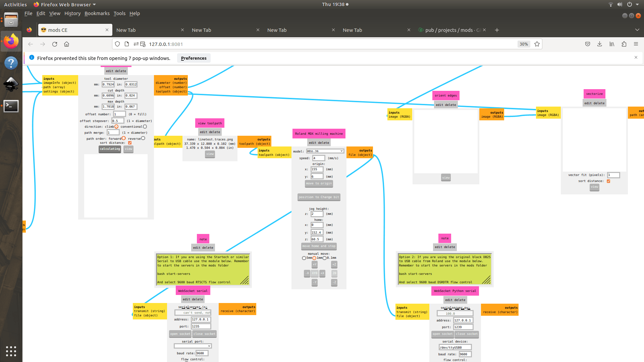Screen dimensions: 644x362
Task: Toggle sort distance checkbox in vectorize module
Action: [x=608, y=181]
